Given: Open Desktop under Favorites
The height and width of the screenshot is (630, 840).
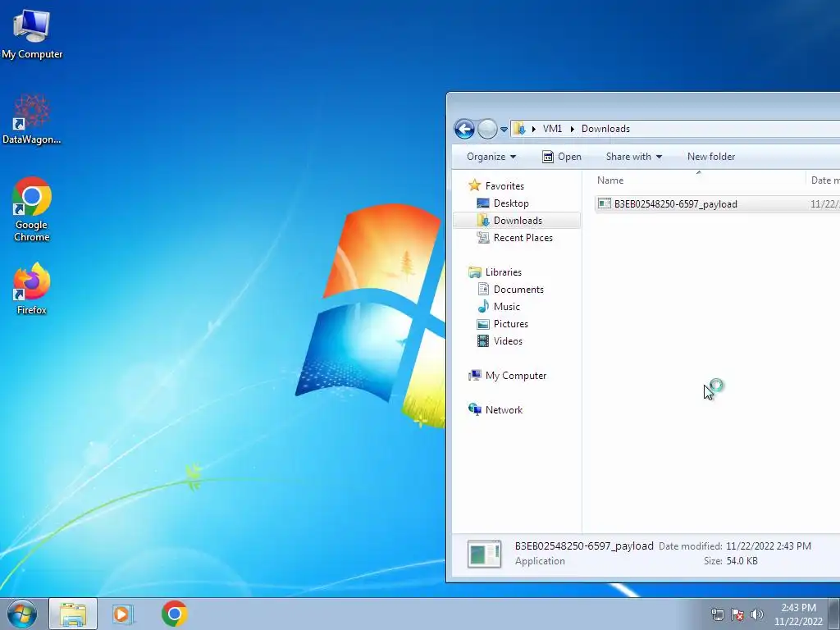Looking at the screenshot, I should 511,203.
